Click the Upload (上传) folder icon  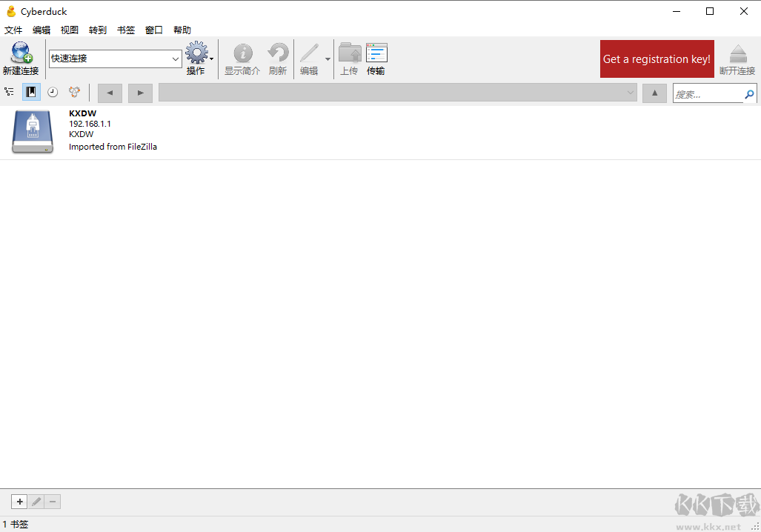click(350, 53)
